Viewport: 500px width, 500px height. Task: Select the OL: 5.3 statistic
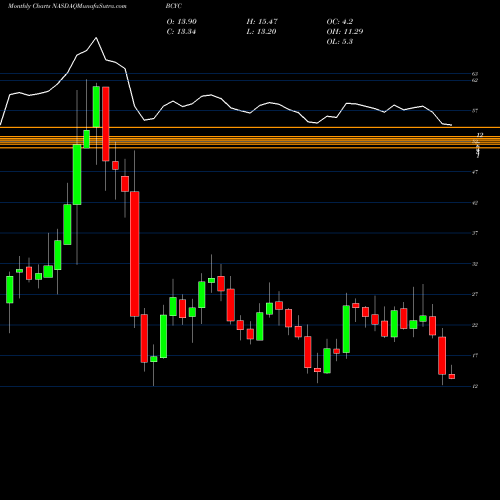(x=340, y=42)
